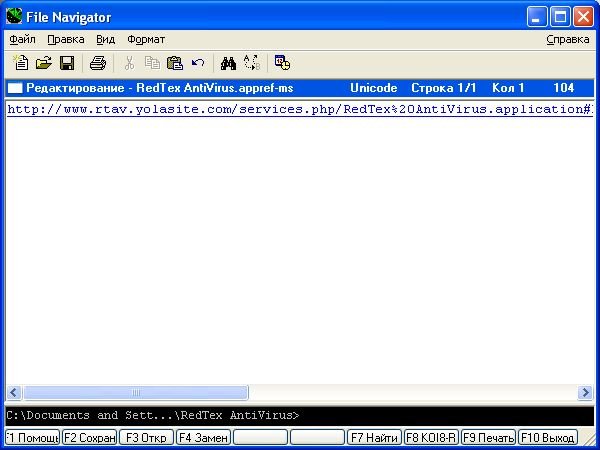Viewport: 600px width, 450px height.
Task: Copy selection toolbar icon
Action: tap(152, 63)
